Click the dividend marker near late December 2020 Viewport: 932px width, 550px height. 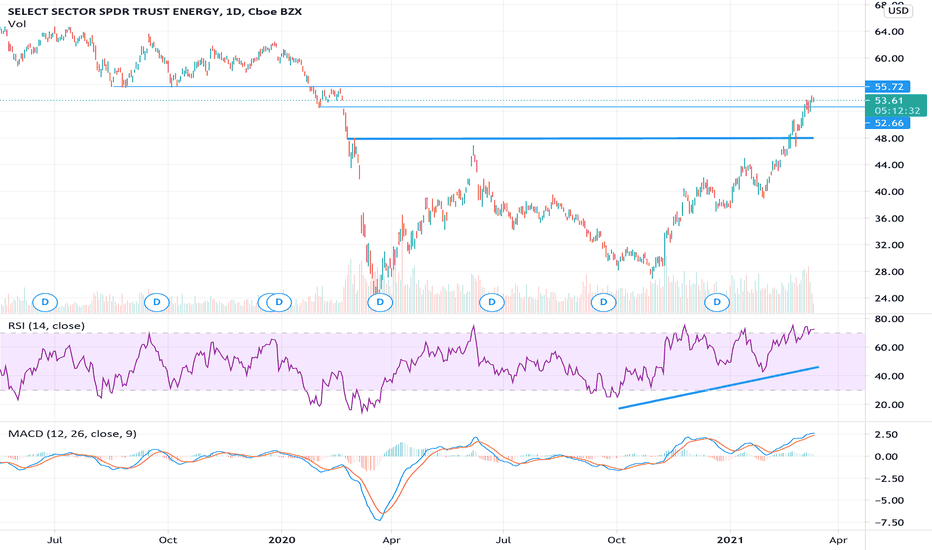[x=717, y=302]
